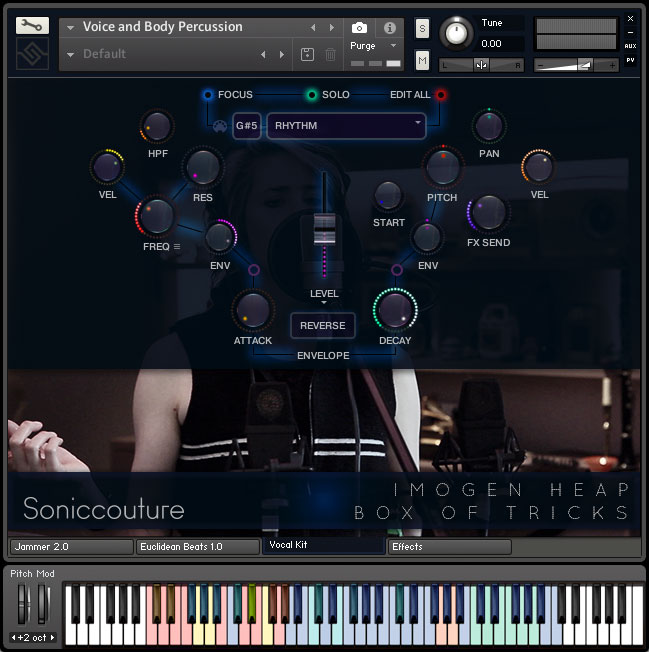
Task: Take a snapshot with camera icon
Action: pyautogui.click(x=359, y=28)
